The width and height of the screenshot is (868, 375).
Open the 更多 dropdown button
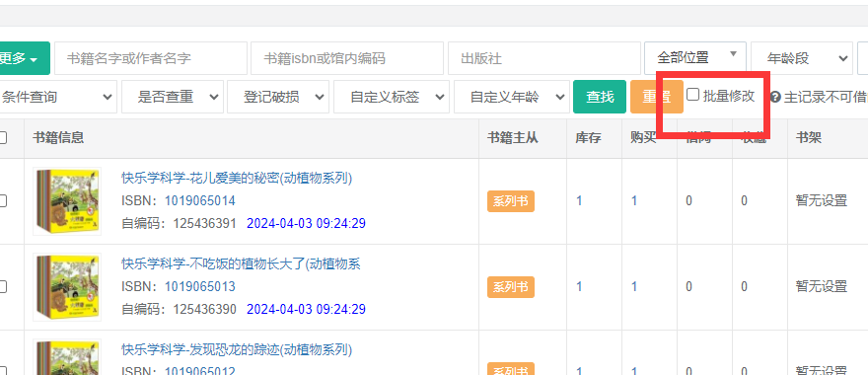(x=24, y=58)
